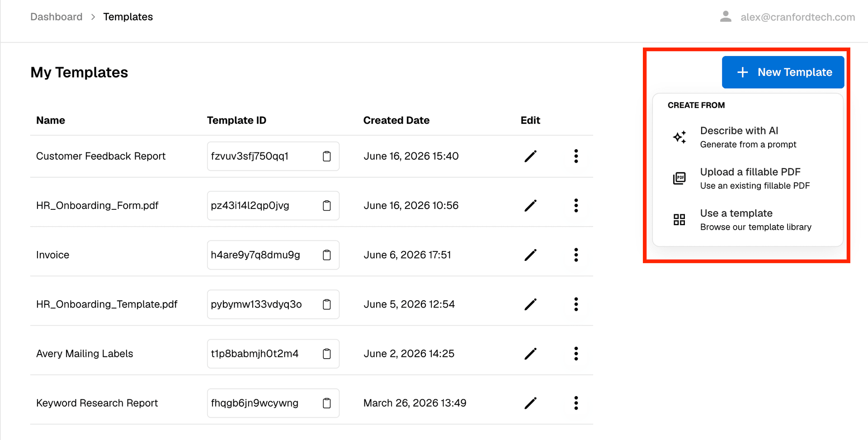Select HR_Onboarding_Template.pdf name
The image size is (868, 440).
[107, 304]
